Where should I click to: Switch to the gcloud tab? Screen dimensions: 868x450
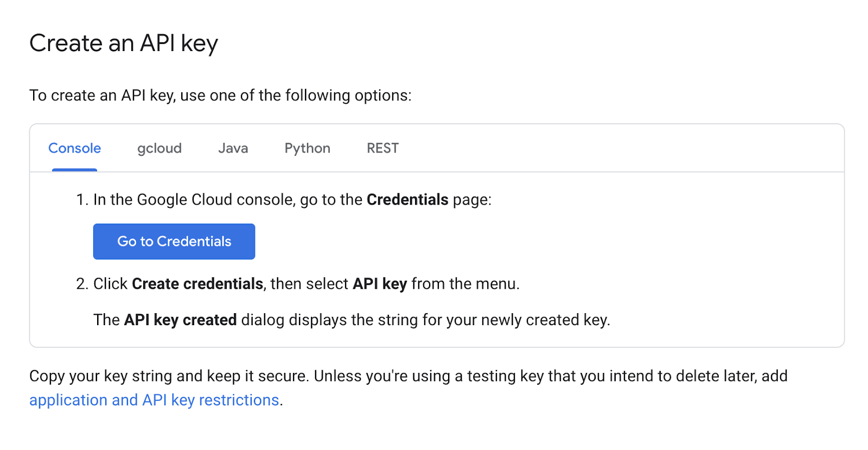point(159,148)
